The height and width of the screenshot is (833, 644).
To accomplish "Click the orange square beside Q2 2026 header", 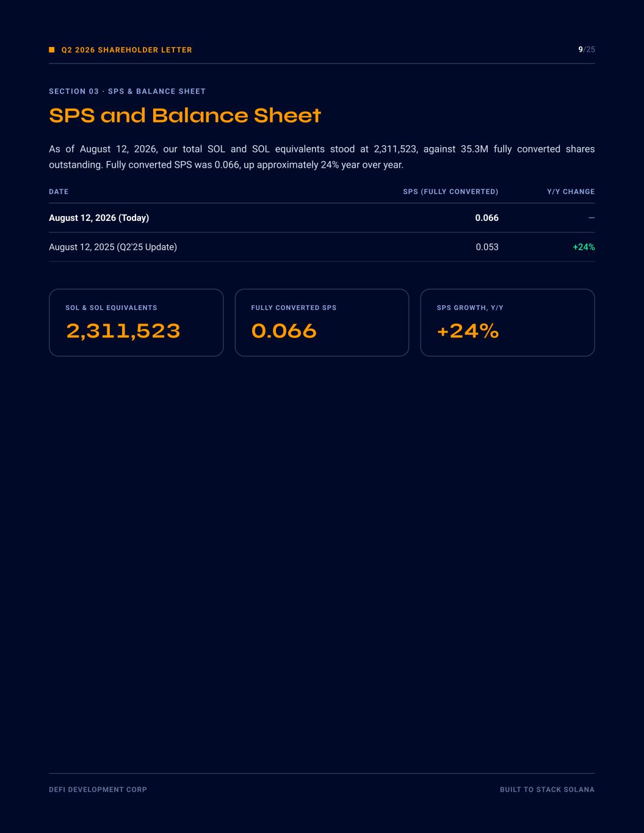I will coord(52,50).
